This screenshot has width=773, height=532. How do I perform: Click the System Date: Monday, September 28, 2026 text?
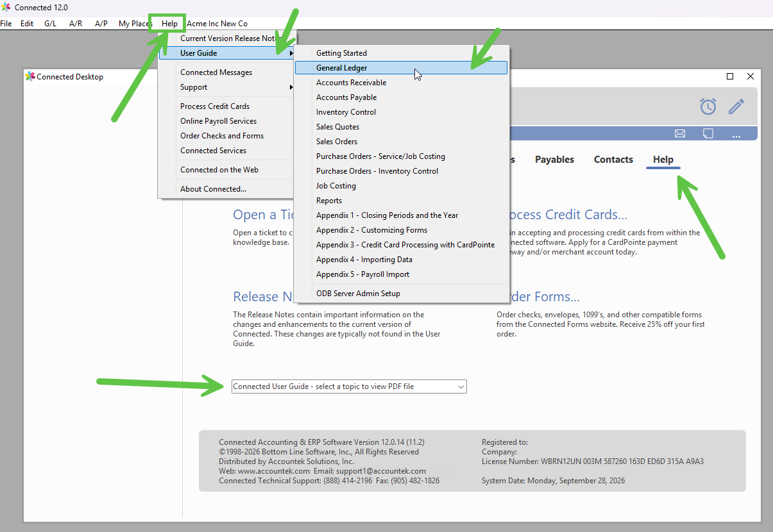click(x=553, y=481)
